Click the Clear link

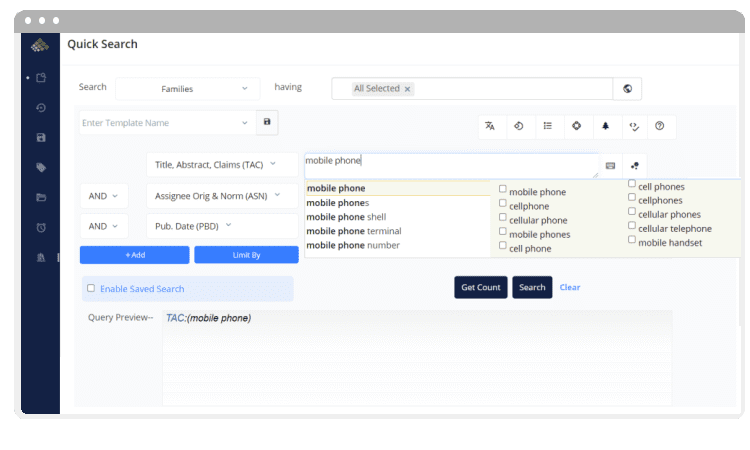[570, 287]
